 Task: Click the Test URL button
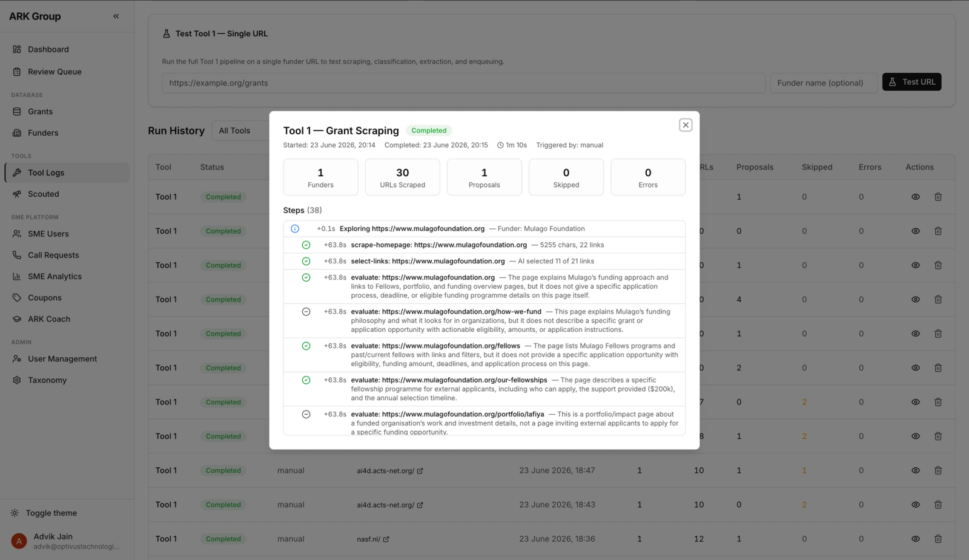[x=911, y=82]
